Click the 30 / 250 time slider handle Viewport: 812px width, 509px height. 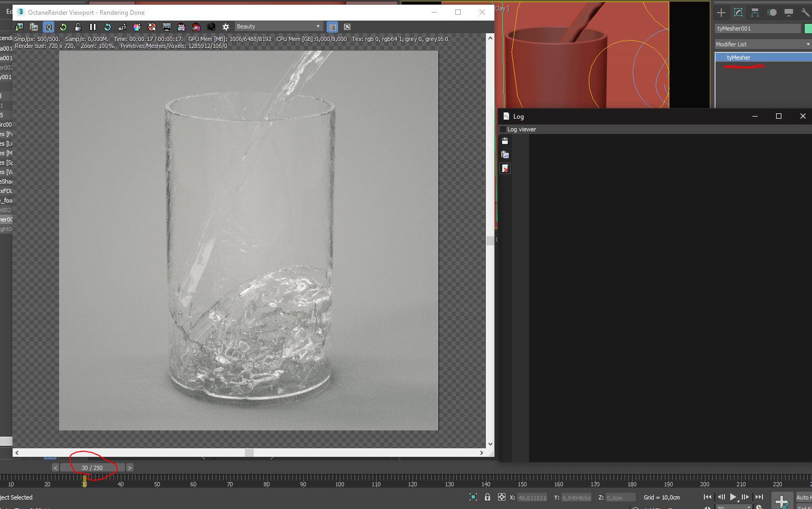92,468
